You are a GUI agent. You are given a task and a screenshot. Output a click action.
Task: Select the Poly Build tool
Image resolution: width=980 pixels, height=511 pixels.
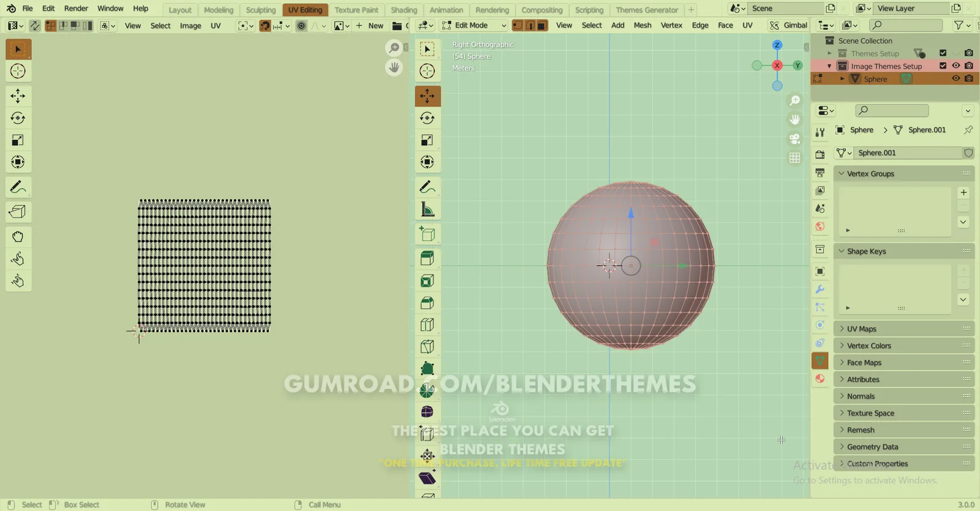pos(428,369)
